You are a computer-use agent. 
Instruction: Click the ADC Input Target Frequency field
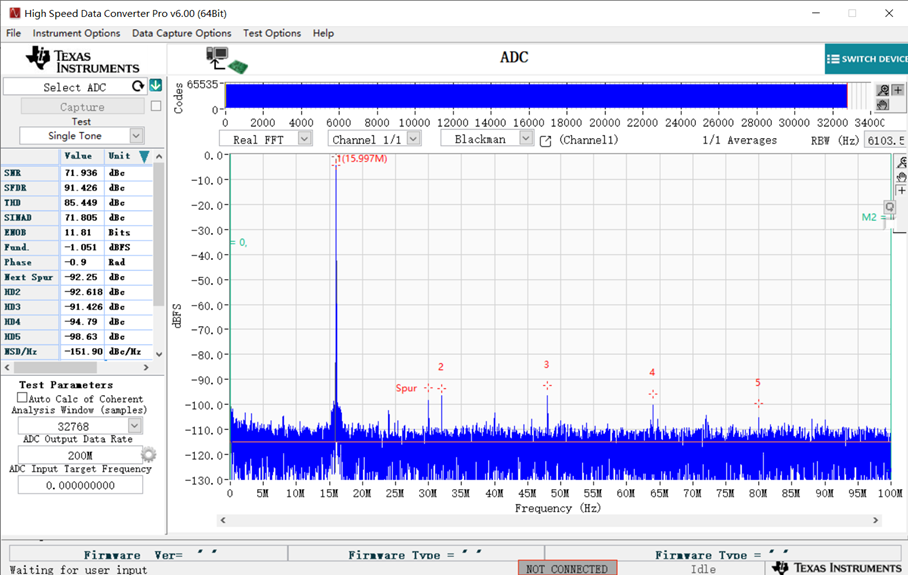click(x=80, y=485)
